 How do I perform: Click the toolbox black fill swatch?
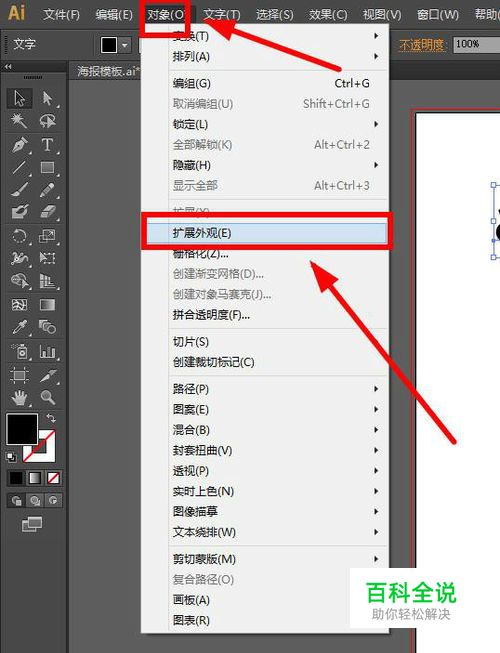[22, 429]
